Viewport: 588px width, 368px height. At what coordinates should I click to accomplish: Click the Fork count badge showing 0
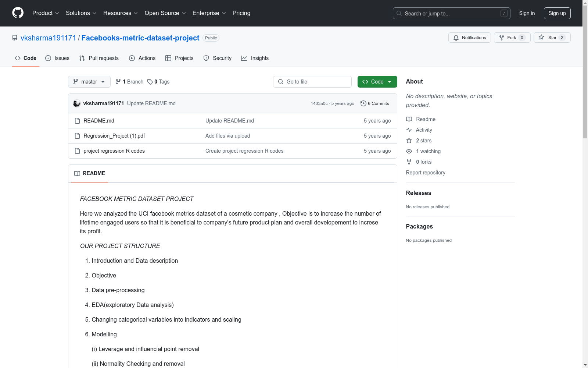pyautogui.click(x=522, y=38)
